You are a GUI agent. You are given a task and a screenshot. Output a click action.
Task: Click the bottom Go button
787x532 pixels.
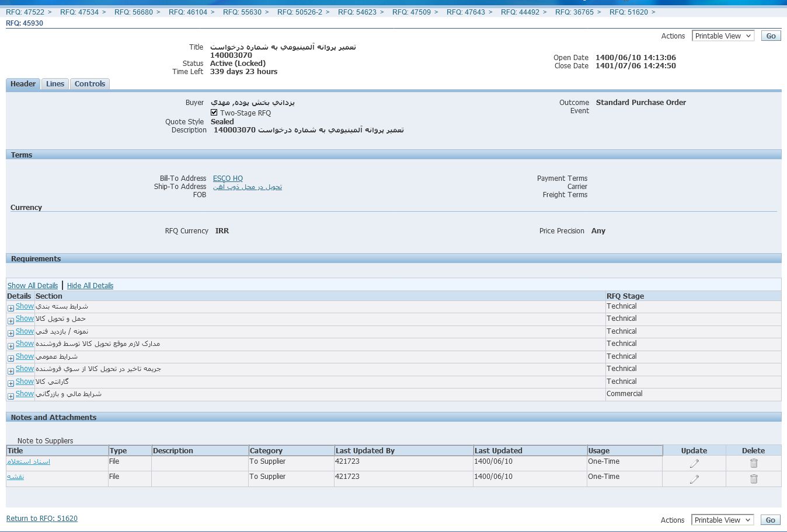click(771, 520)
